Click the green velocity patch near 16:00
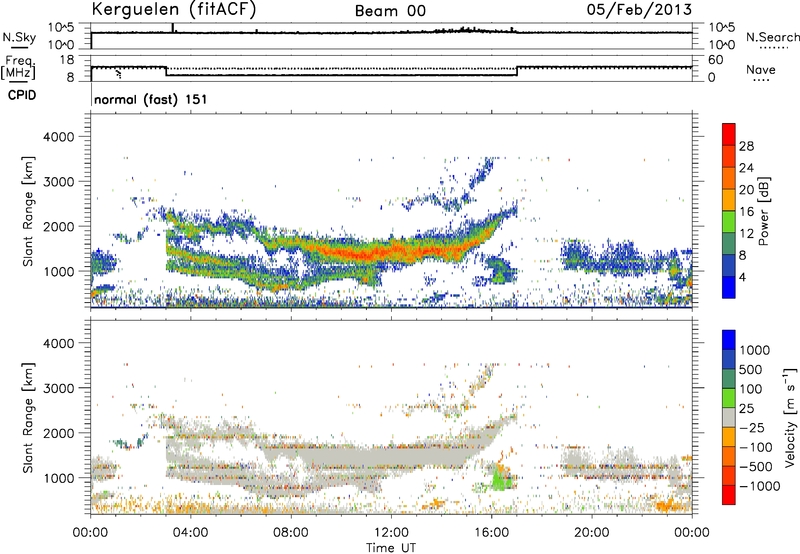 [x=500, y=480]
